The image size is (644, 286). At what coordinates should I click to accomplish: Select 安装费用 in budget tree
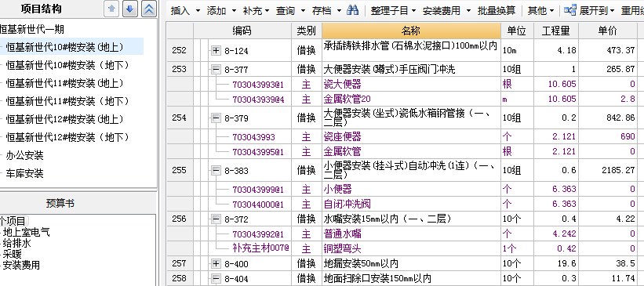[21, 265]
